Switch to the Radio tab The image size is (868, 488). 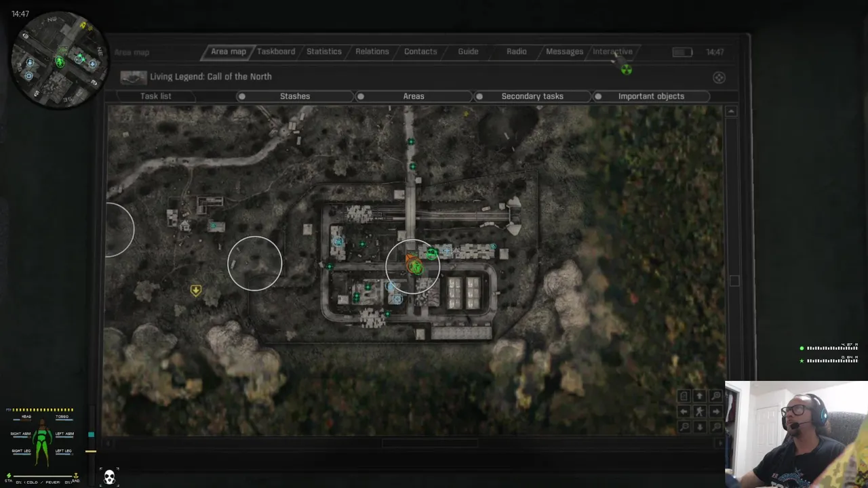coord(516,52)
